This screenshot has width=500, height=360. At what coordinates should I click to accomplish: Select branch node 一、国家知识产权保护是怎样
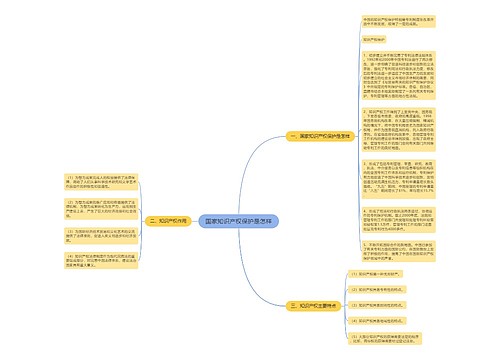click(320, 136)
